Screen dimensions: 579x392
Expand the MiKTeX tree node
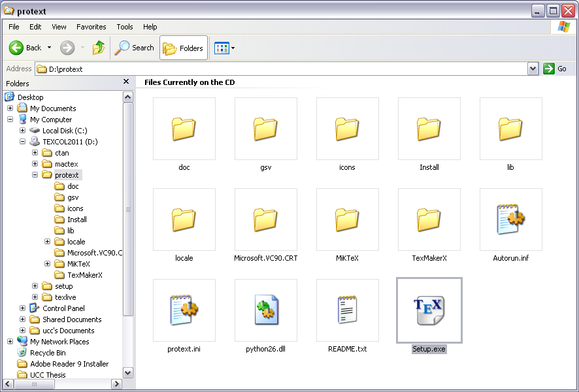47,263
